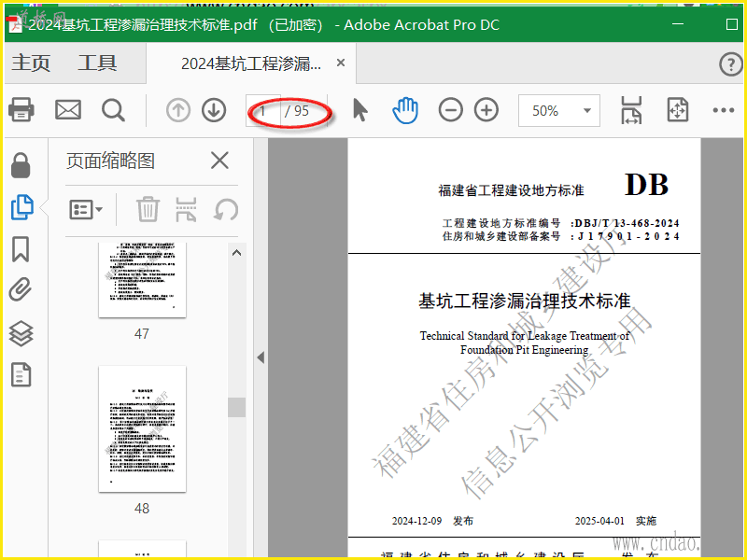Select the 2024基坑工程渗漏 document tab
Image resolution: width=747 pixels, height=560 pixels.
click(x=251, y=63)
